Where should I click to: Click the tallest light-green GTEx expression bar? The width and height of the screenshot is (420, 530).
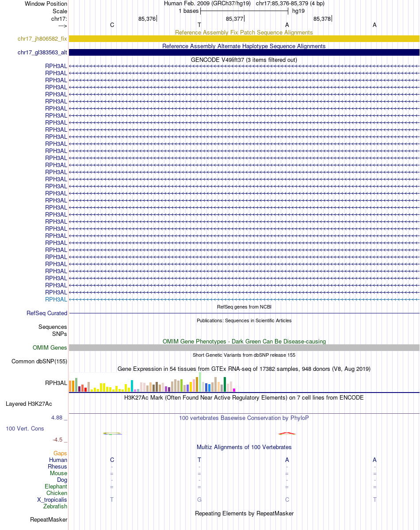click(x=200, y=382)
